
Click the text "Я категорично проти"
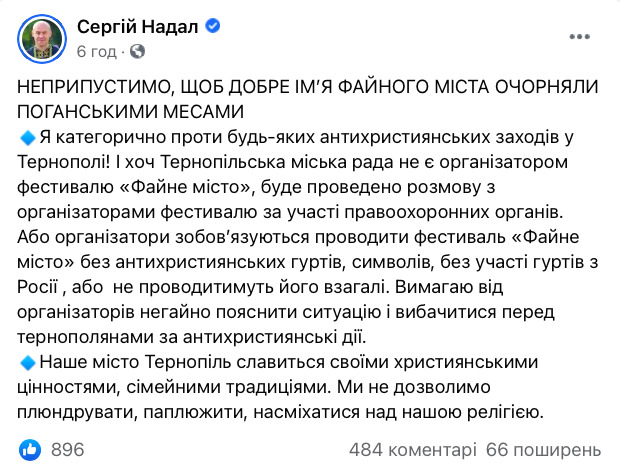click(x=120, y=135)
